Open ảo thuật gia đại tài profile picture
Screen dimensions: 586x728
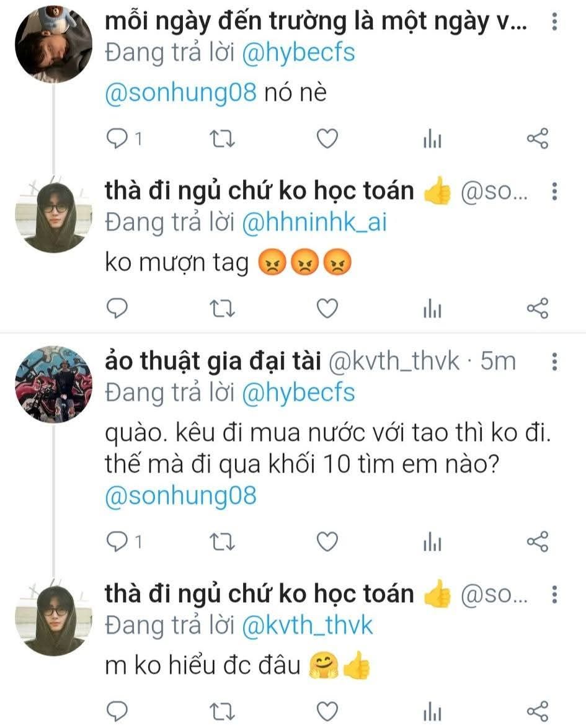click(x=53, y=384)
